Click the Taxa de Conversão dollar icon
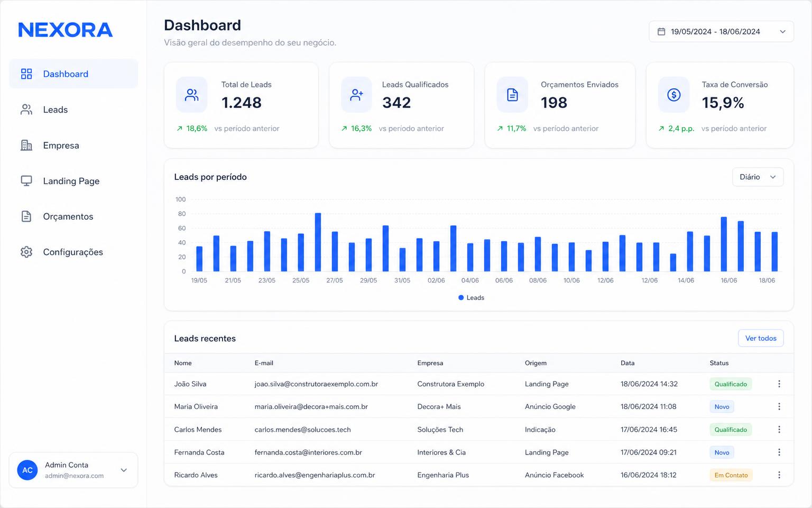Screen dimensions: 812x508 click(673, 95)
